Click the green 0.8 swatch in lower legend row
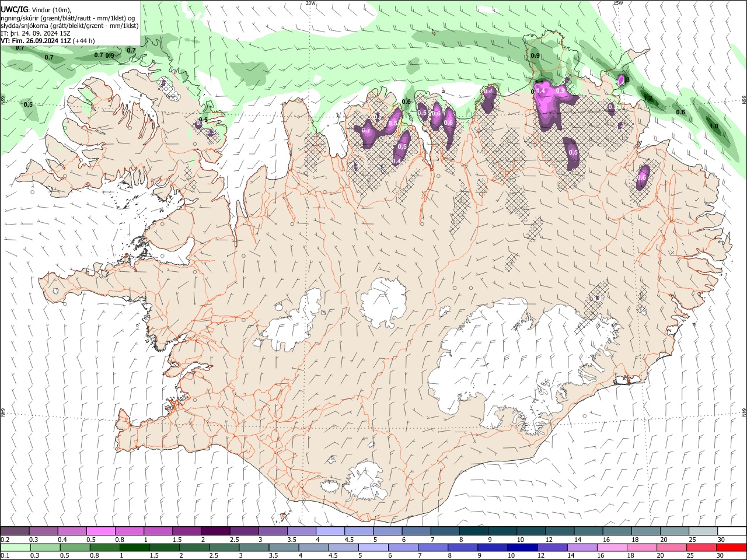The height and width of the screenshot is (560, 747). 104,548
